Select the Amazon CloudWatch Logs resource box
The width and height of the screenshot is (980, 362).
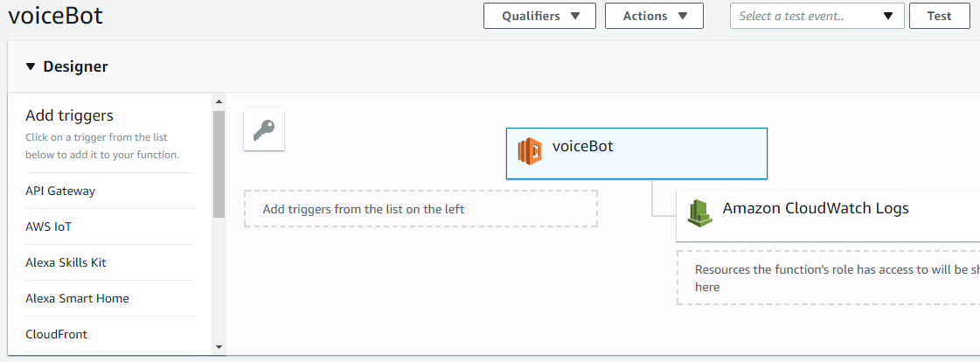828,216
